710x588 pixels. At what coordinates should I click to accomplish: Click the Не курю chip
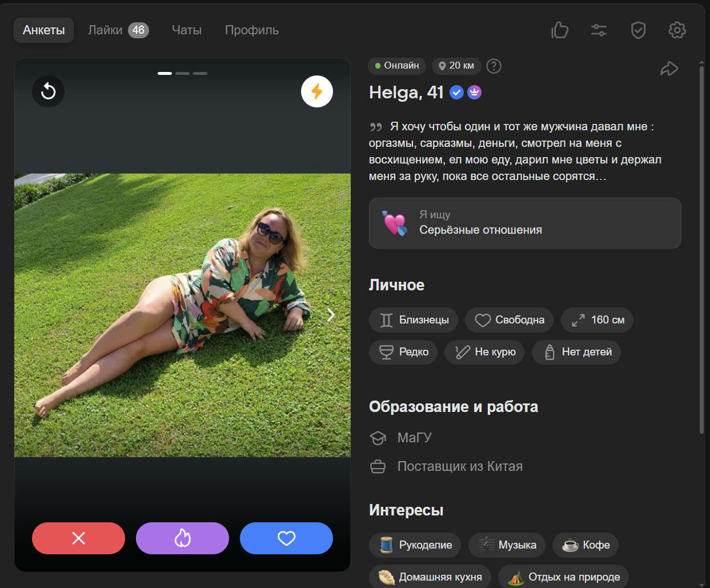coord(485,352)
